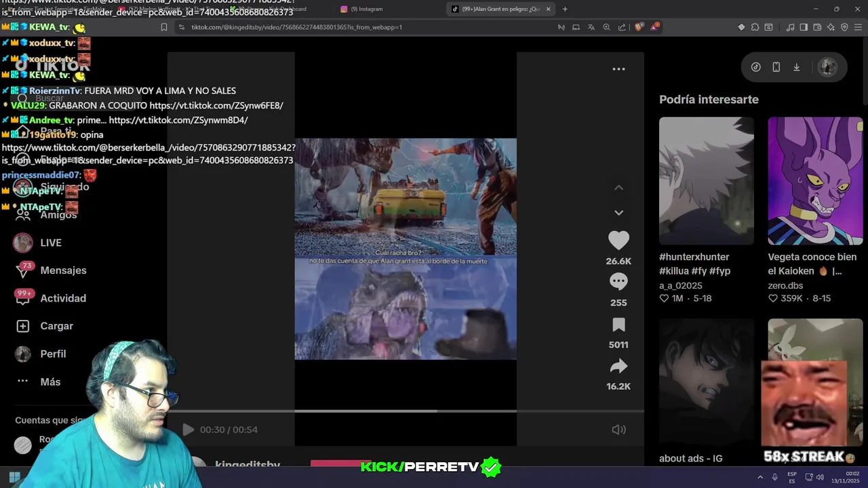The image size is (868, 488).
Task: Play the paused video
Action: (x=188, y=430)
